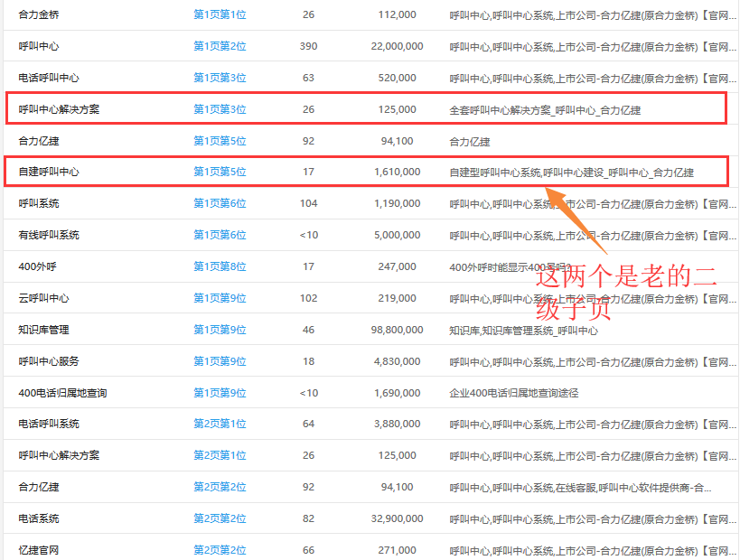Select the result count 219,000
This screenshot has height=560, width=740.
point(397,298)
